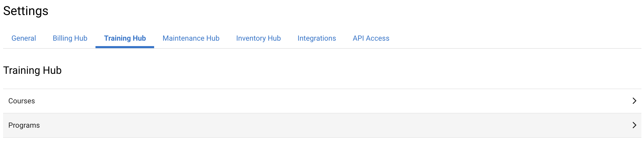Click the Courses label text
Screen dimensions: 644x144
coord(22,101)
